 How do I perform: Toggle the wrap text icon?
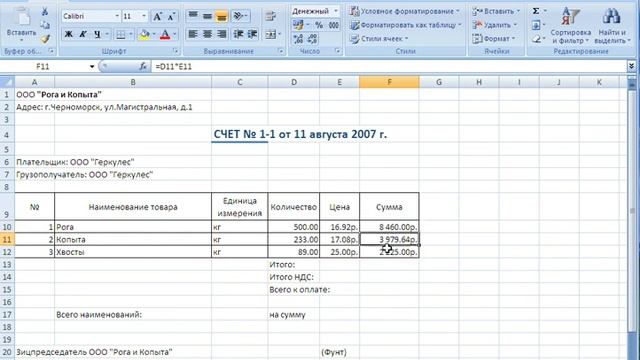point(270,16)
